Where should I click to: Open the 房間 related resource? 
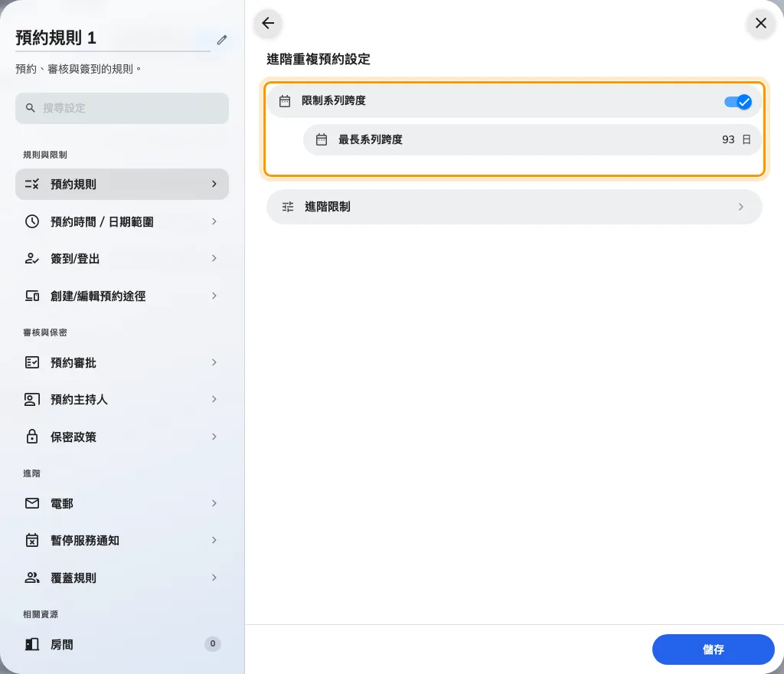[x=122, y=644]
